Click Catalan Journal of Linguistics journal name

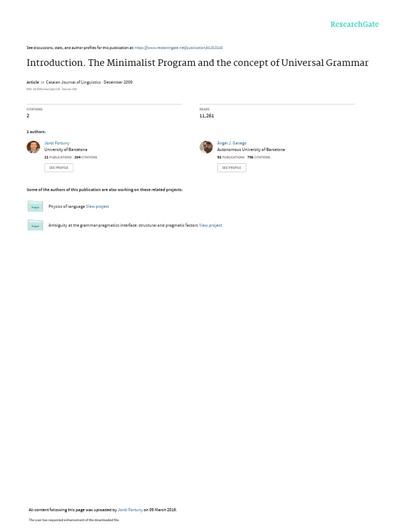coord(73,82)
